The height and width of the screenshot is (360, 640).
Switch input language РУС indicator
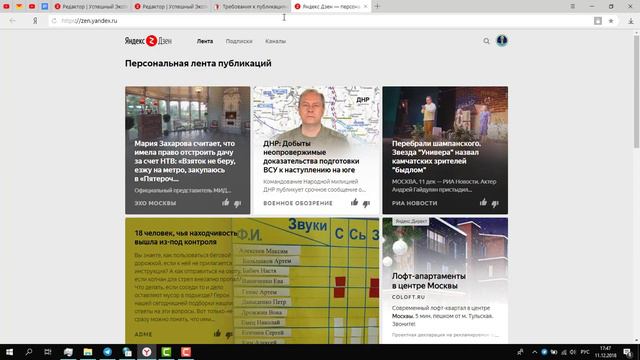585,352
